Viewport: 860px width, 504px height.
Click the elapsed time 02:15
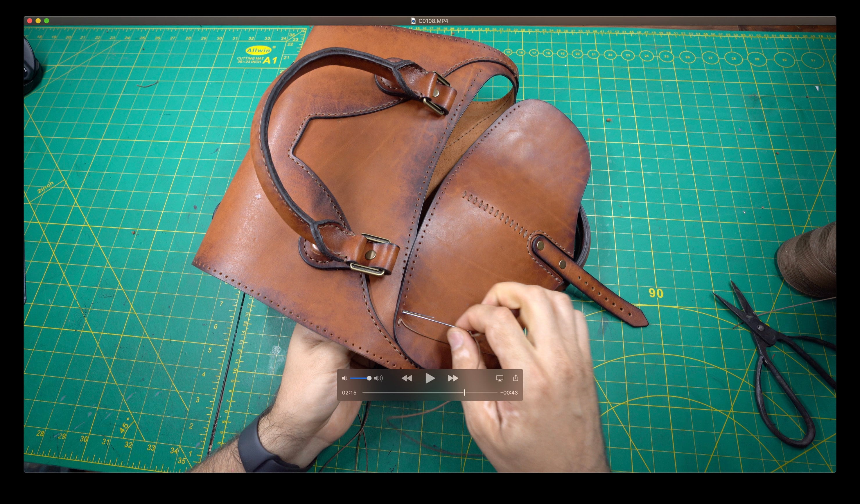349,393
